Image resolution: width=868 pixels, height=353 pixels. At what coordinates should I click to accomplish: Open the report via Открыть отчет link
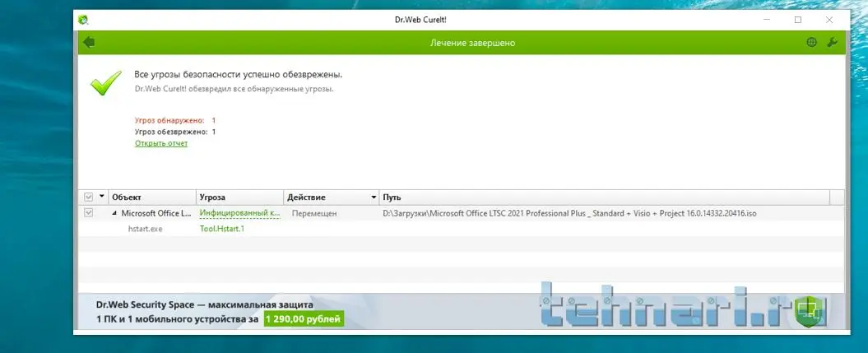tap(161, 143)
